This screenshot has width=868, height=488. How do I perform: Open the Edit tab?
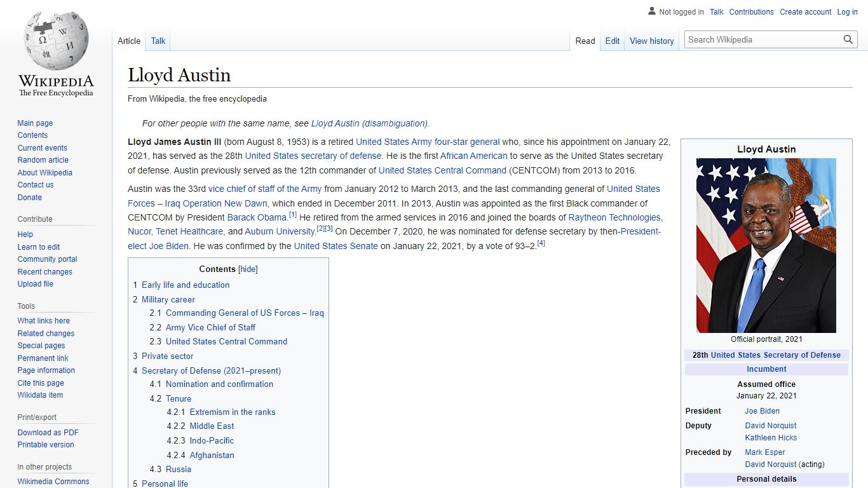(x=613, y=41)
